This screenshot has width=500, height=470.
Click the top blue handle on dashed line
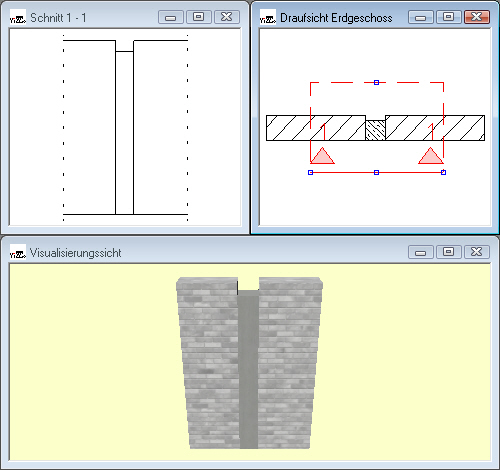(x=376, y=82)
